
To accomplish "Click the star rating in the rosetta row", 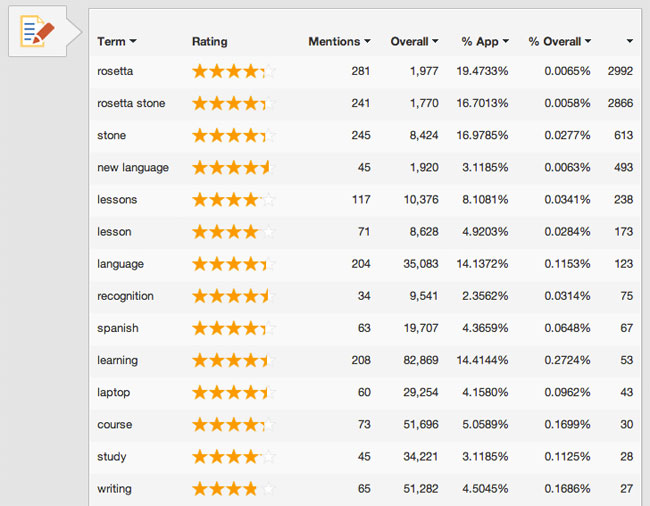I will [234, 71].
